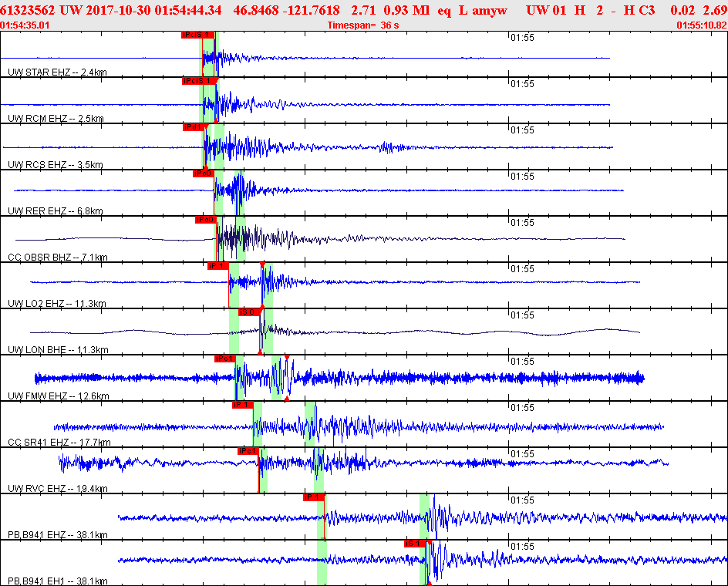Click the UW STAR EHZ channel label

pos(58,72)
